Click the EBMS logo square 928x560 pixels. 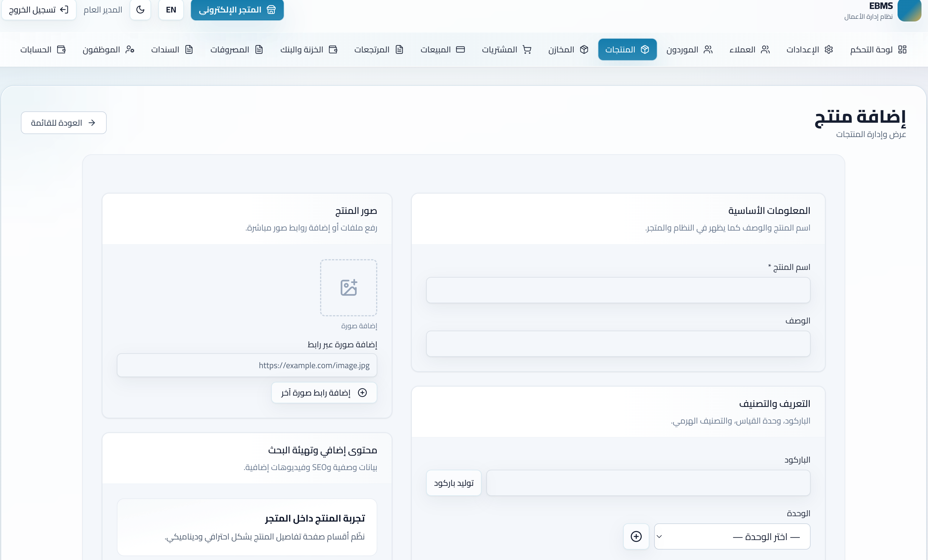[x=909, y=10]
